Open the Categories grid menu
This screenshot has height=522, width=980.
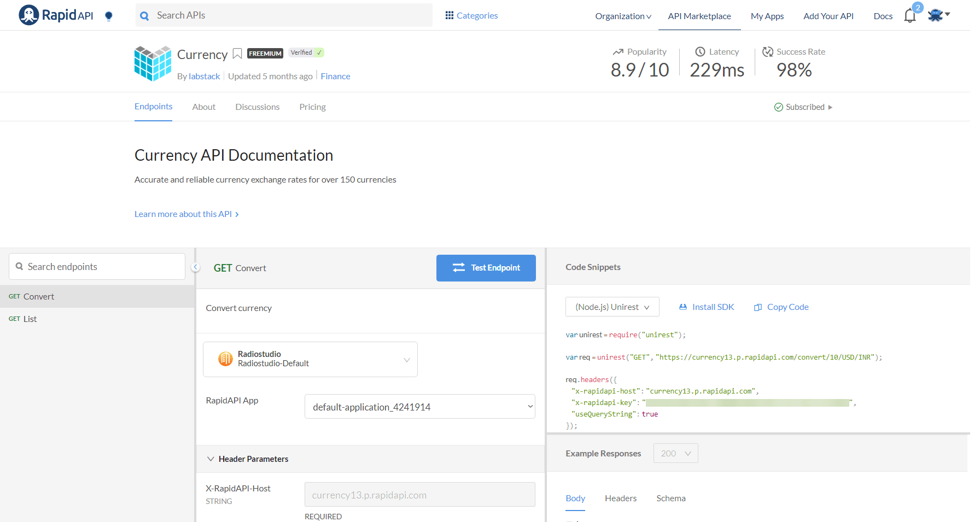(471, 15)
